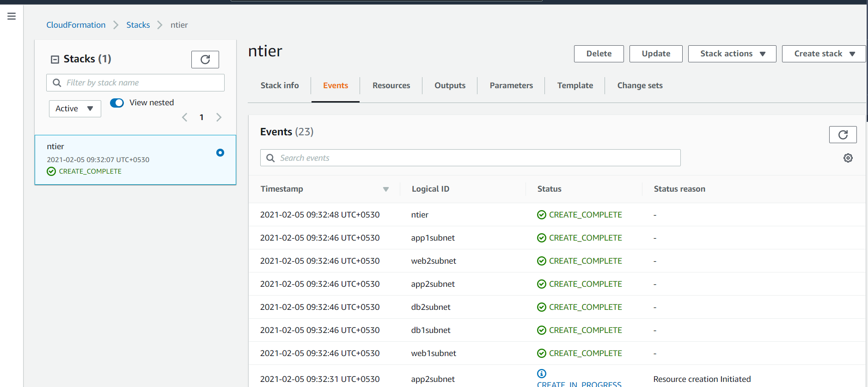Select the ntier stack radio button
This screenshot has height=387, width=868.
click(x=220, y=152)
